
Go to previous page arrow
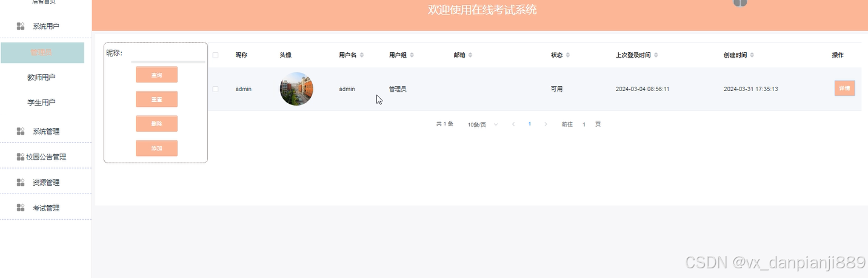point(513,124)
